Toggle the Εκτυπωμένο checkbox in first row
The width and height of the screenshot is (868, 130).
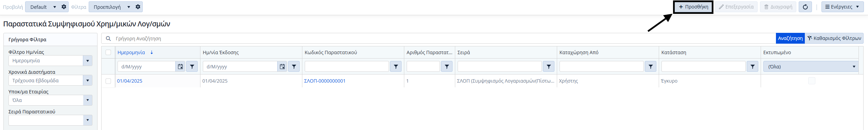point(812,81)
